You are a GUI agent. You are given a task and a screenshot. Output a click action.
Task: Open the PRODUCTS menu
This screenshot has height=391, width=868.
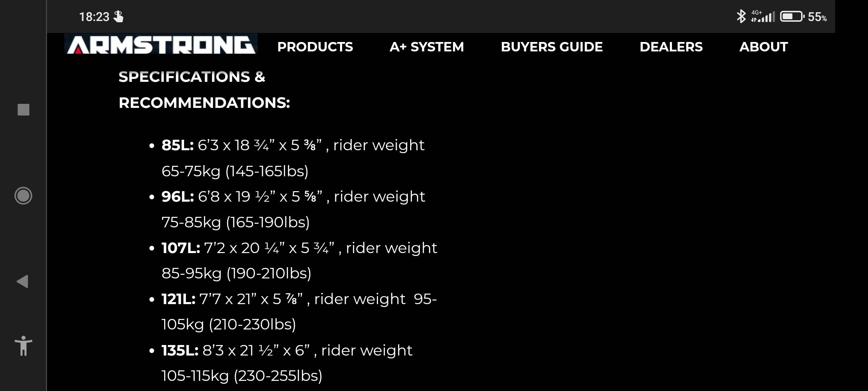315,47
